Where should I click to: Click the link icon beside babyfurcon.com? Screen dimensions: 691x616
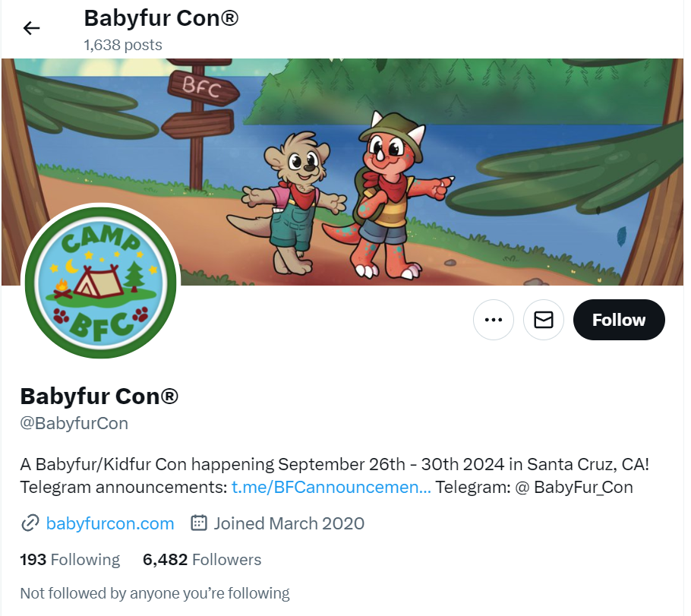(x=30, y=523)
